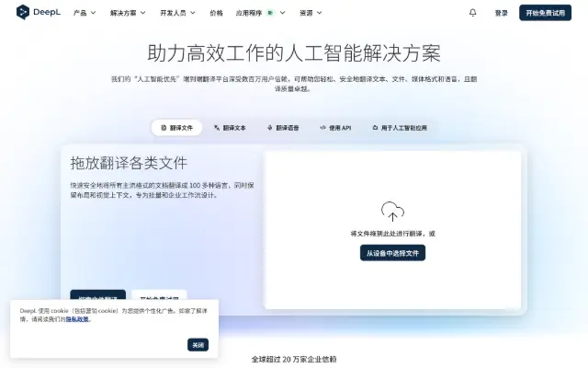
Task: Click the text 全球超过 20 万家企业信赖
Action: click(294, 360)
